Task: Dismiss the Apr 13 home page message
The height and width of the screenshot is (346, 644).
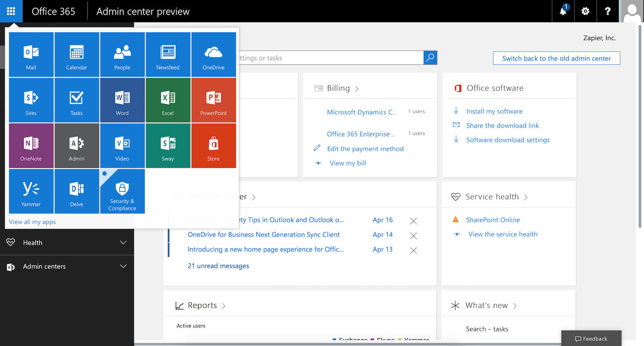Action: point(413,250)
